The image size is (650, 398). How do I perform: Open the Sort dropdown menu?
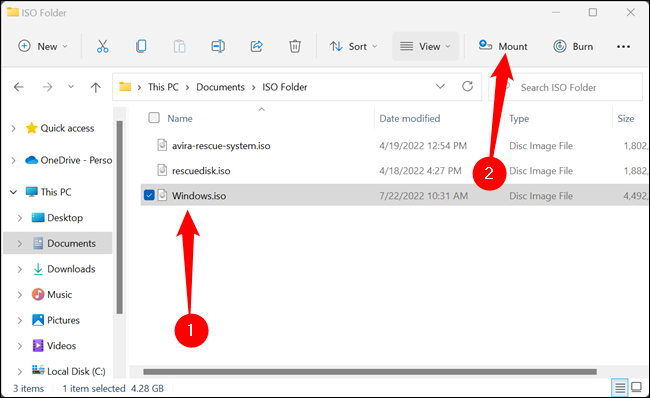(x=354, y=46)
